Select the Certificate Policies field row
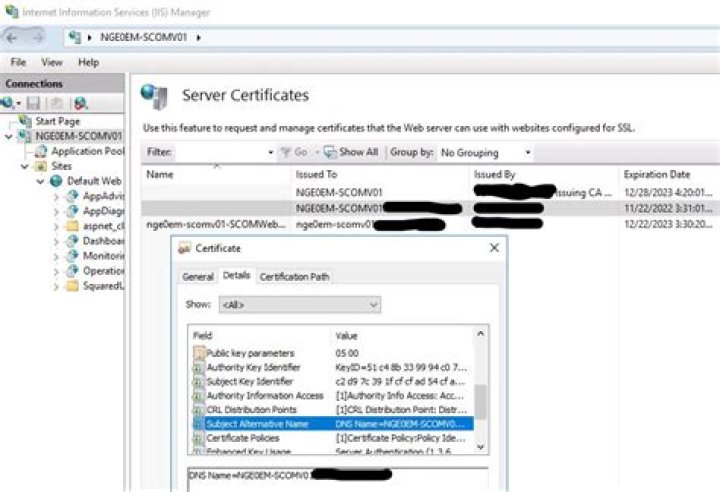The width and height of the screenshot is (720, 492). pyautogui.click(x=333, y=438)
